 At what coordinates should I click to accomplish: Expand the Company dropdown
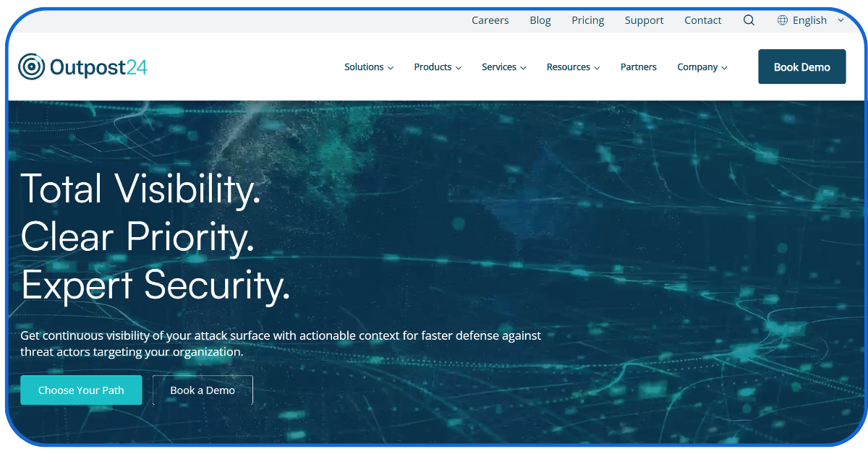click(x=701, y=67)
